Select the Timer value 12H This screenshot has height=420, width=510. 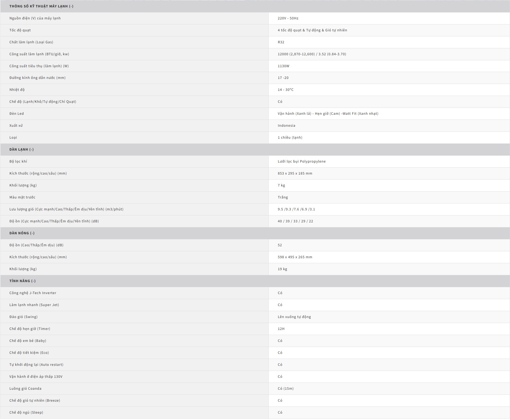(281, 329)
